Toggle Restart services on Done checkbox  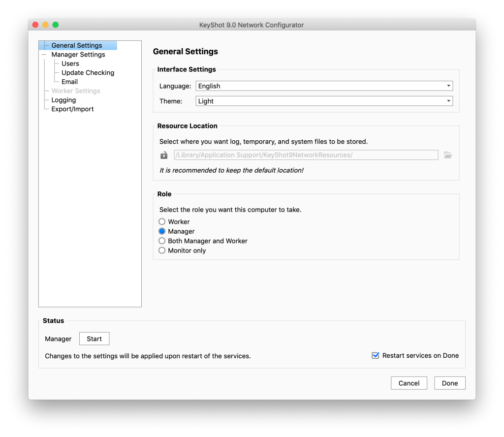click(x=376, y=355)
